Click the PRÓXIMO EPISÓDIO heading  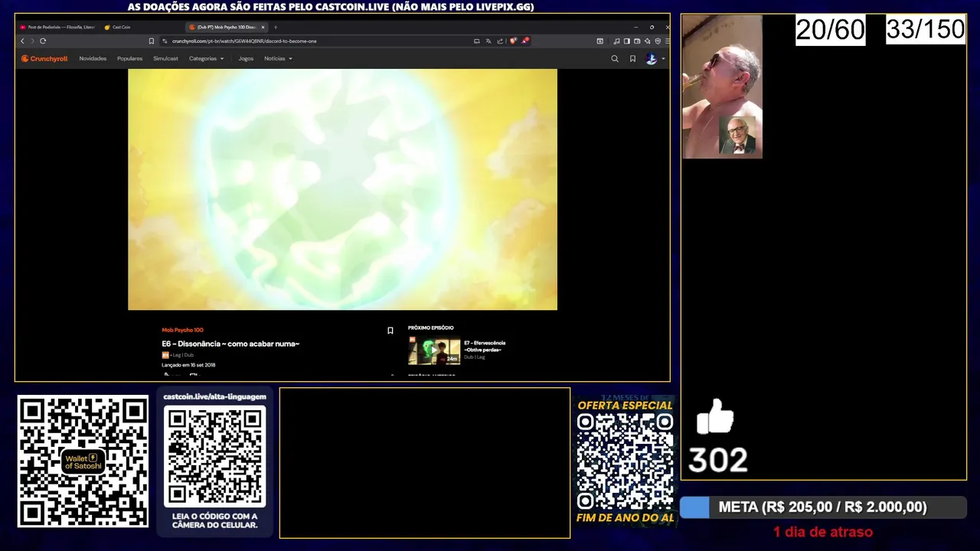430,328
